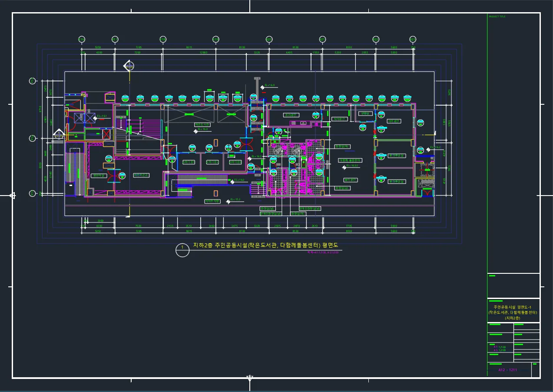Viewport: 553px width, 392px height.
Task: Select the 조리공간 room label
Action: [x=291, y=115]
